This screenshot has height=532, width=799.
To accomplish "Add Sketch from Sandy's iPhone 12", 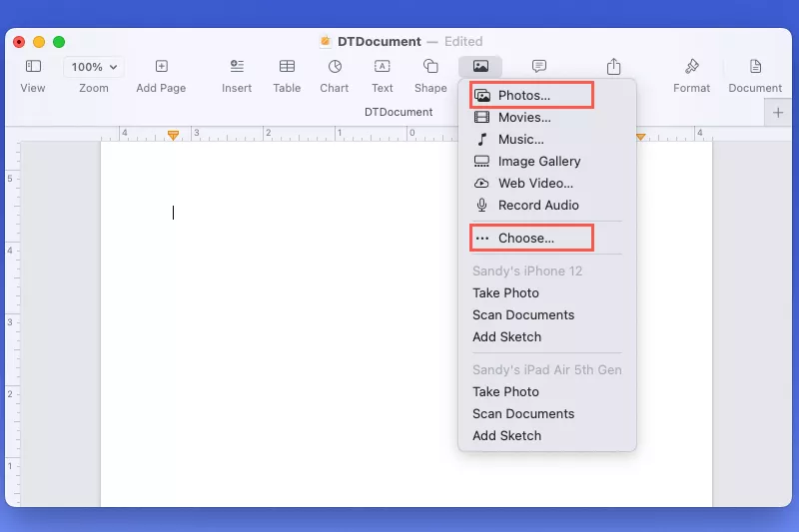I will coord(547,336).
